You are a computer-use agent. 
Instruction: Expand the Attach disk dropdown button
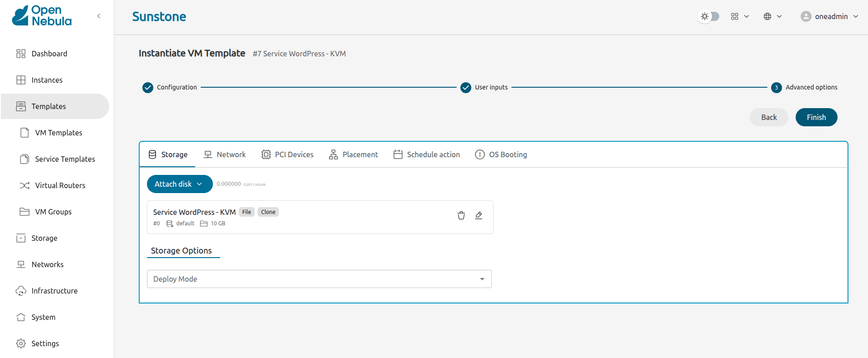tap(179, 184)
